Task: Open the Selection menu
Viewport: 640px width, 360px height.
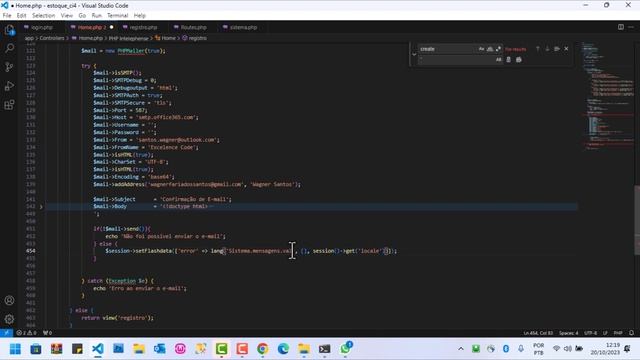Action: [x=43, y=16]
